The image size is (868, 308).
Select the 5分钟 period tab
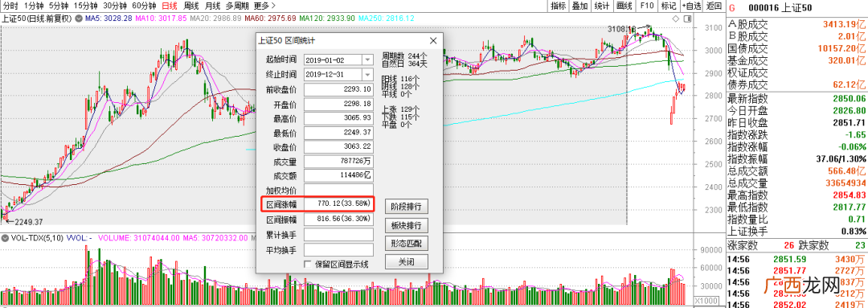tap(59, 6)
